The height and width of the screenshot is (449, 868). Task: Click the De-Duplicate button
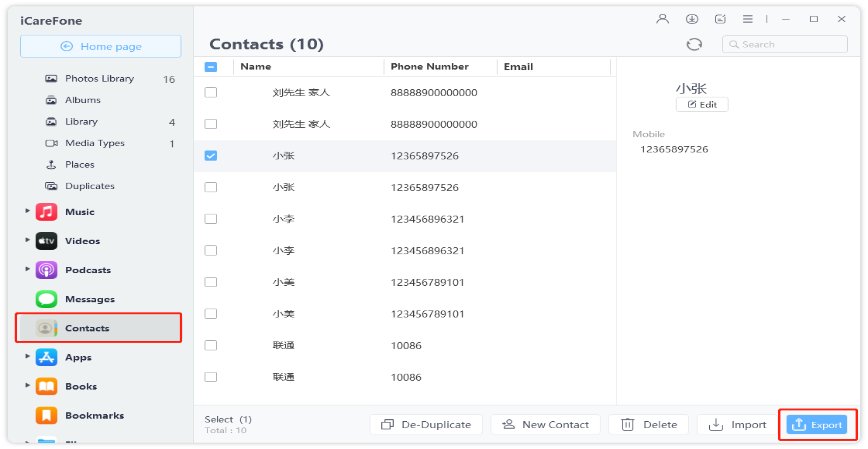click(x=426, y=425)
